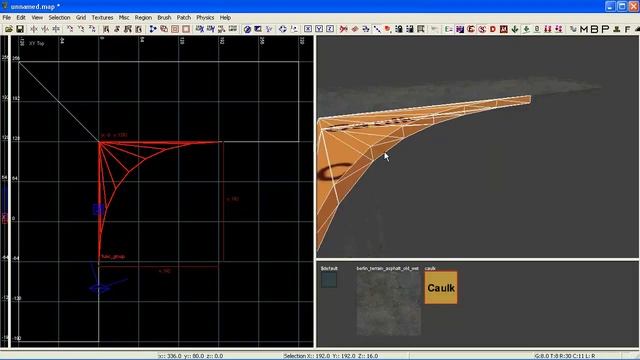This screenshot has width=640, height=360.
Task: Click the P toolbar letter button
Action: [x=605, y=29]
